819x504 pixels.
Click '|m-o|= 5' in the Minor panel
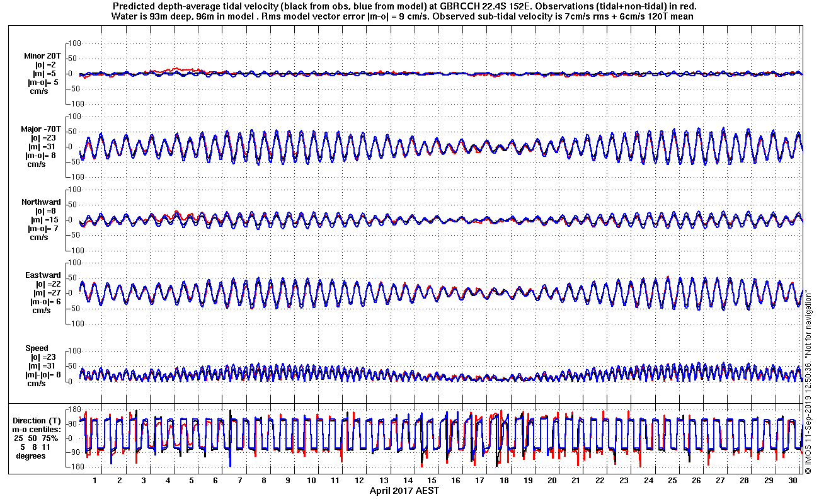tap(43, 83)
